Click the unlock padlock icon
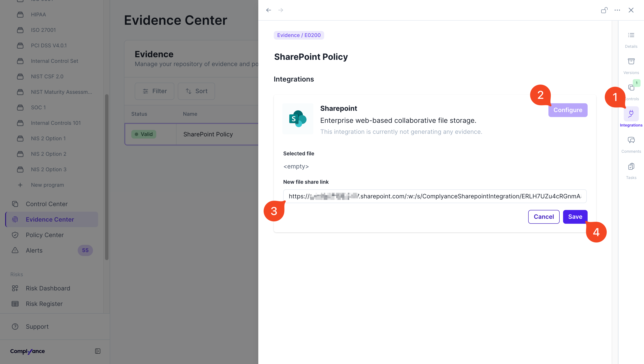 (x=604, y=10)
